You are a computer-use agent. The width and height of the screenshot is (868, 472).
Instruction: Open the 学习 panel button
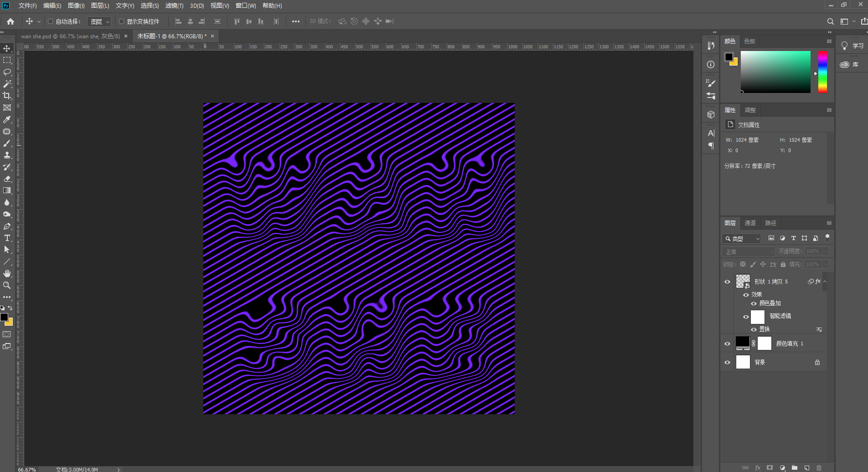pyautogui.click(x=852, y=46)
